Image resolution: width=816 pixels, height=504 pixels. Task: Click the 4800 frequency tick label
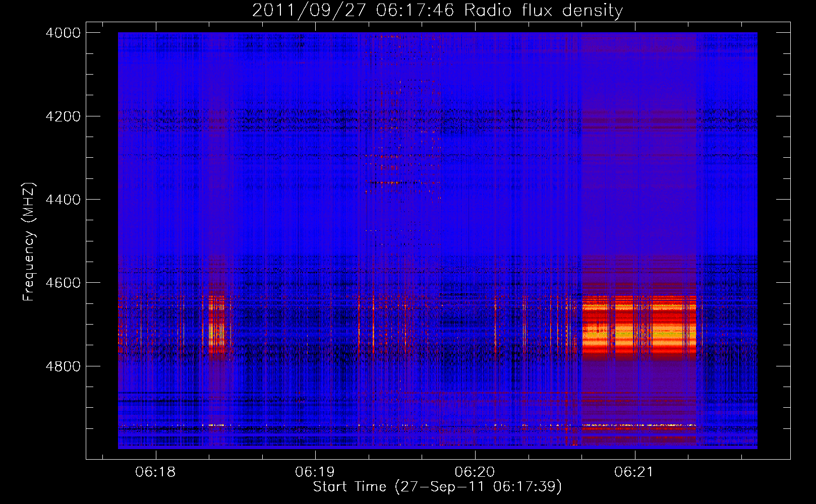click(x=63, y=366)
